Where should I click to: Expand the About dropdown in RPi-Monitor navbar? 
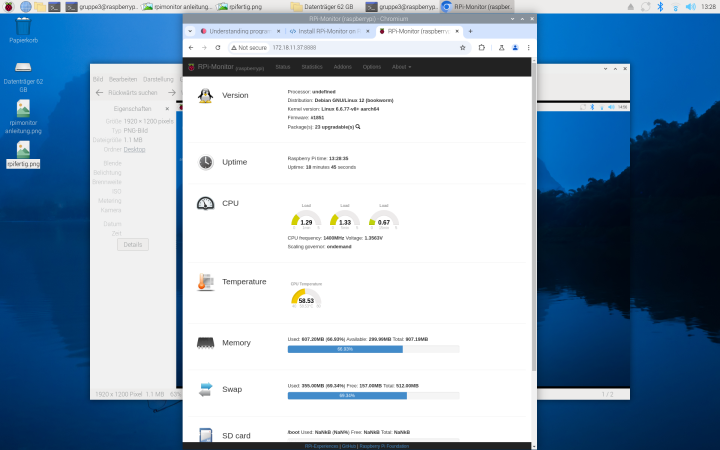(x=401, y=67)
